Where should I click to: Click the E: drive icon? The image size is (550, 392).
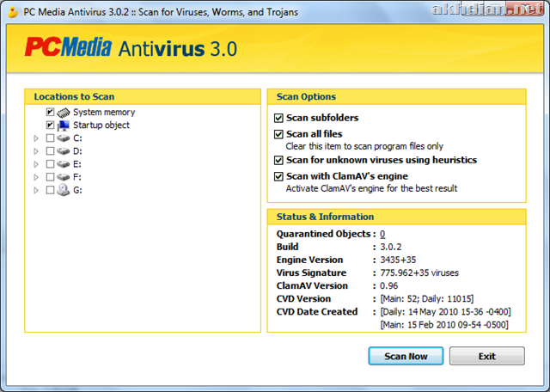64,163
